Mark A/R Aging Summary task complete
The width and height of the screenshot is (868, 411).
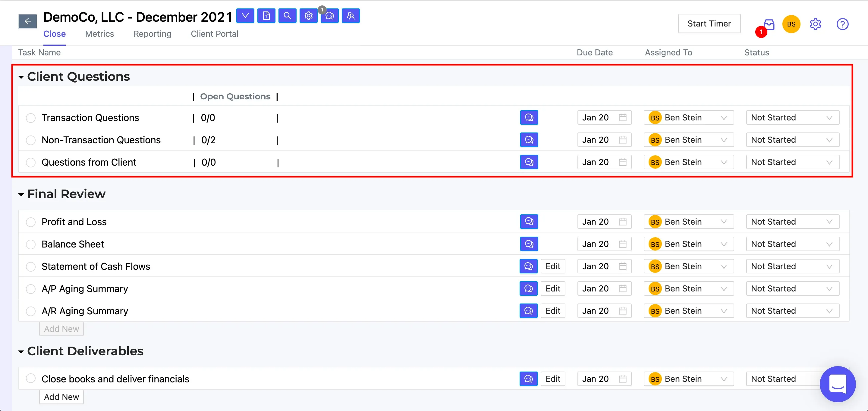[x=31, y=311]
